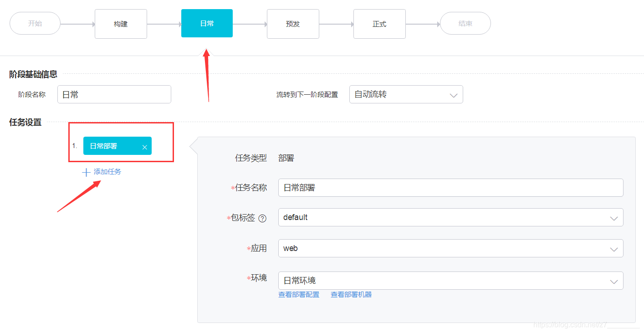Open the 查看部署配置 link

(299, 295)
